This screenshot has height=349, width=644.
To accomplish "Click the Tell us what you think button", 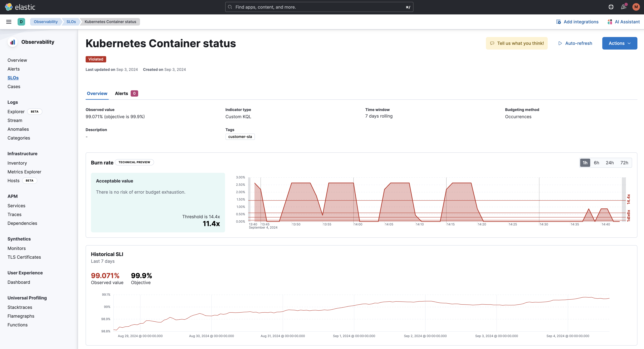I will 516,43.
